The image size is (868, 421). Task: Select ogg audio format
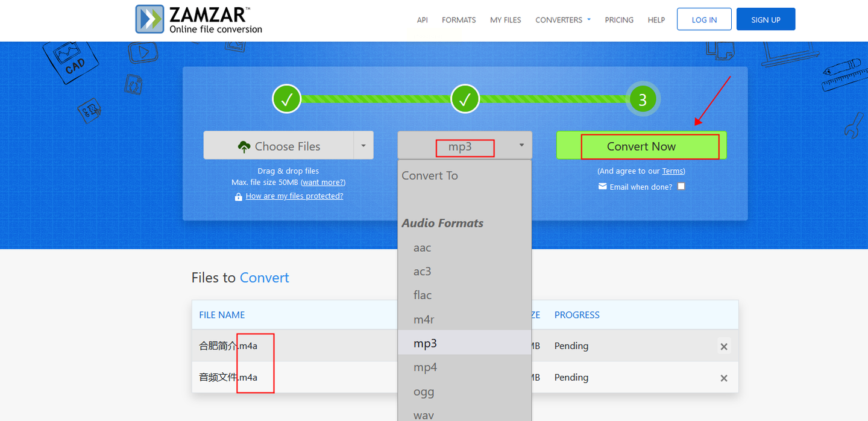(x=464, y=391)
